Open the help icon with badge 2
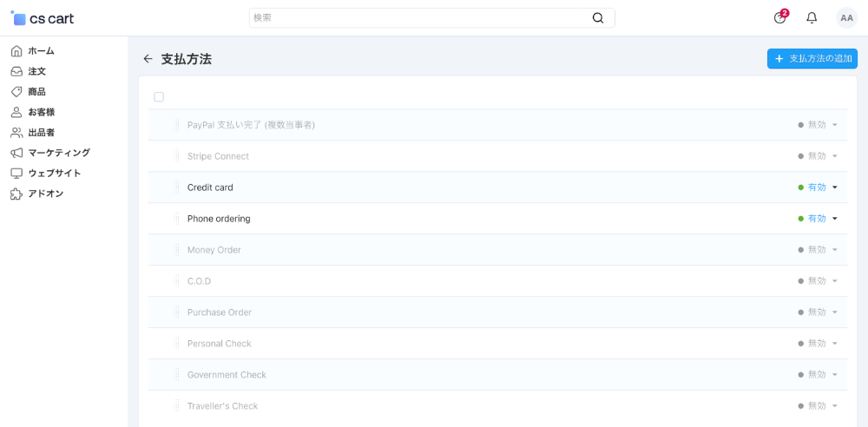Screen dimensions: 868x427 780,17
